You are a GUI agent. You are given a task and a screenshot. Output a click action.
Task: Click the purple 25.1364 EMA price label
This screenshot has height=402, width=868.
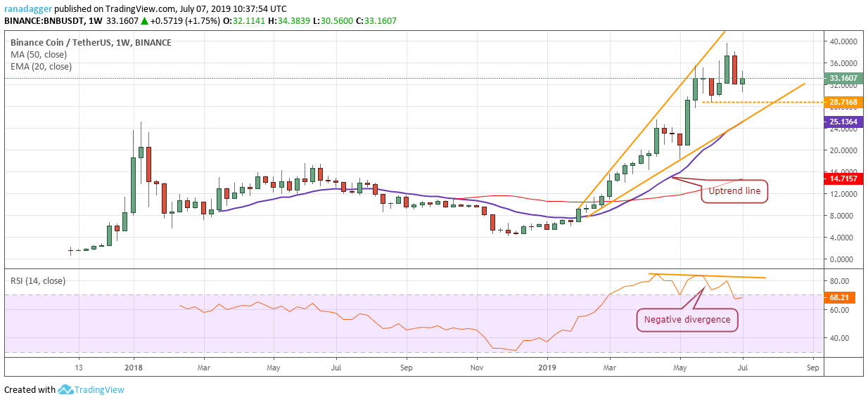pyautogui.click(x=843, y=122)
